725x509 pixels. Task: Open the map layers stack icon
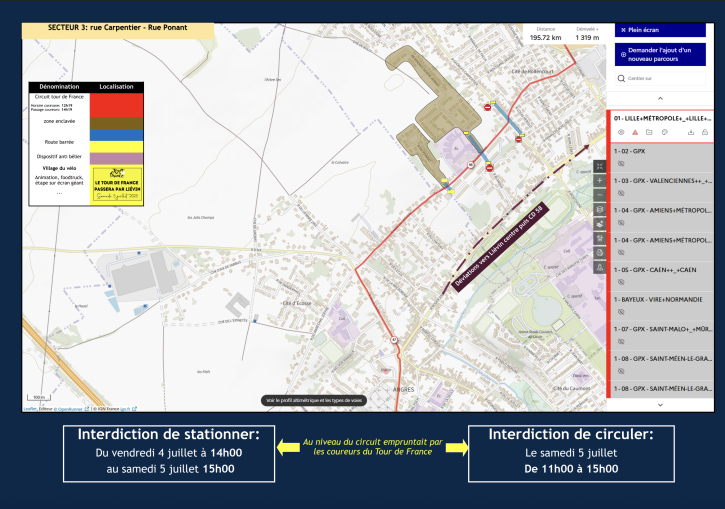pyautogui.click(x=600, y=210)
